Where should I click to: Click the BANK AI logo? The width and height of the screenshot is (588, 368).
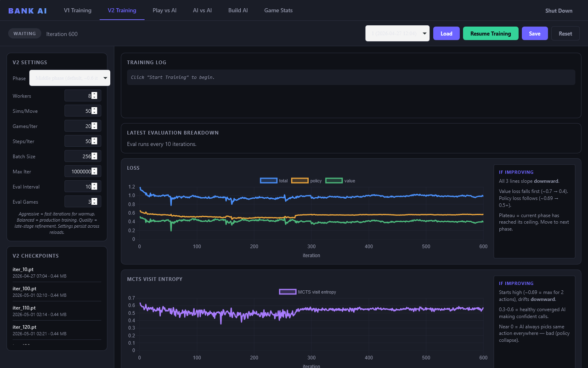(28, 11)
